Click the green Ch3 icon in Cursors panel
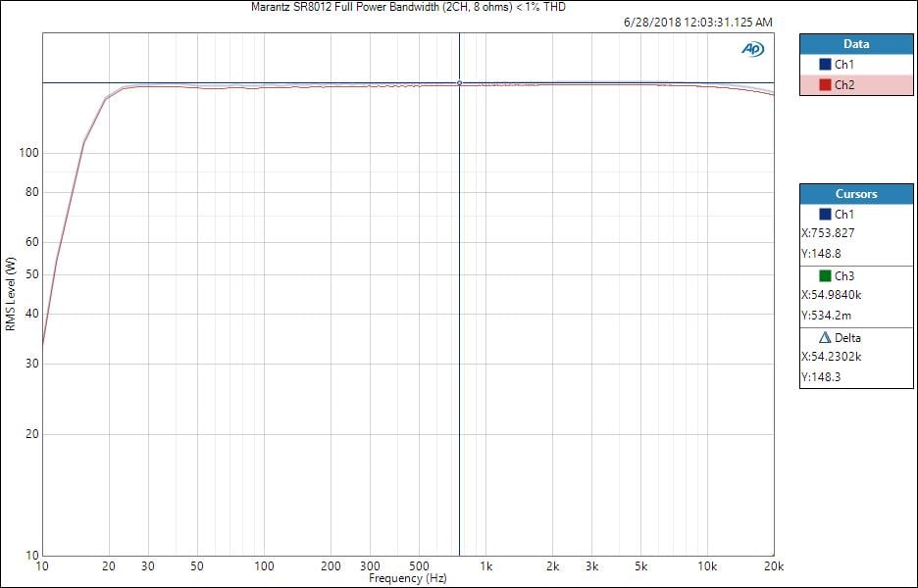This screenshot has height=588, width=918. [x=825, y=276]
